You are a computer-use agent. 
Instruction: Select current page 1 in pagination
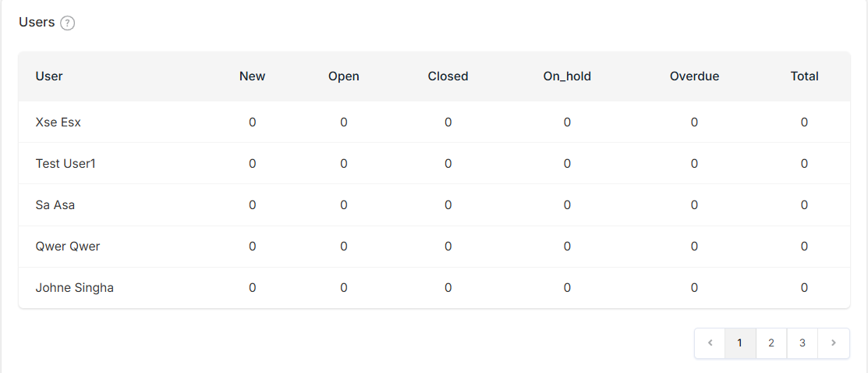click(740, 343)
